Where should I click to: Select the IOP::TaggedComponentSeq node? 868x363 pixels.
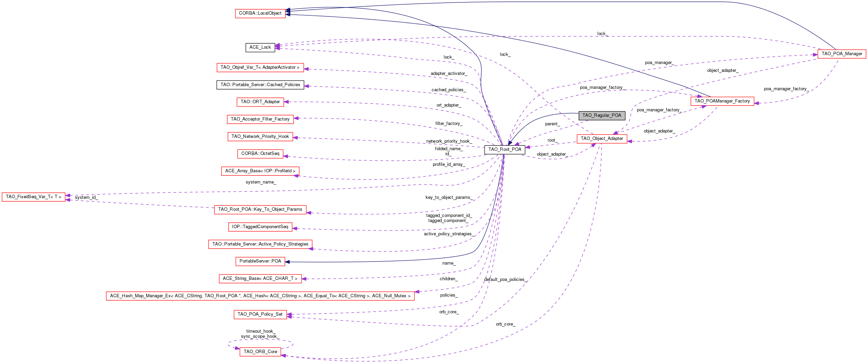pyautogui.click(x=260, y=227)
